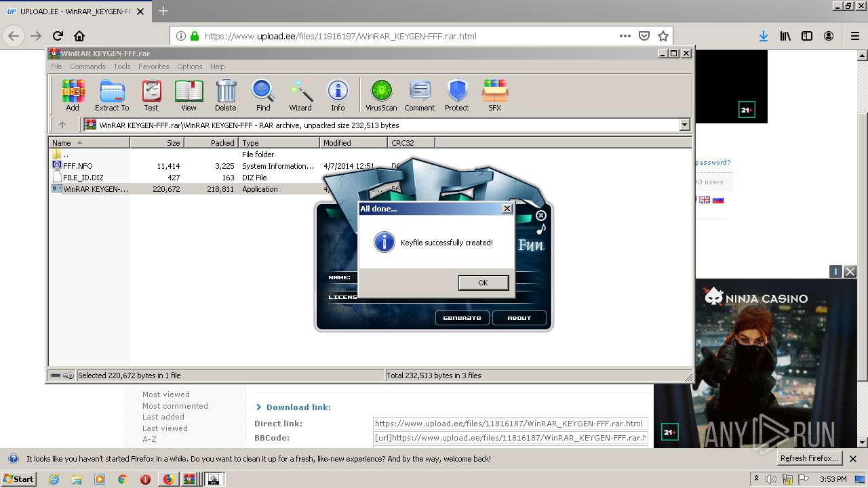Launch the Wizard tool
This screenshot has height=488, width=868.
click(300, 95)
